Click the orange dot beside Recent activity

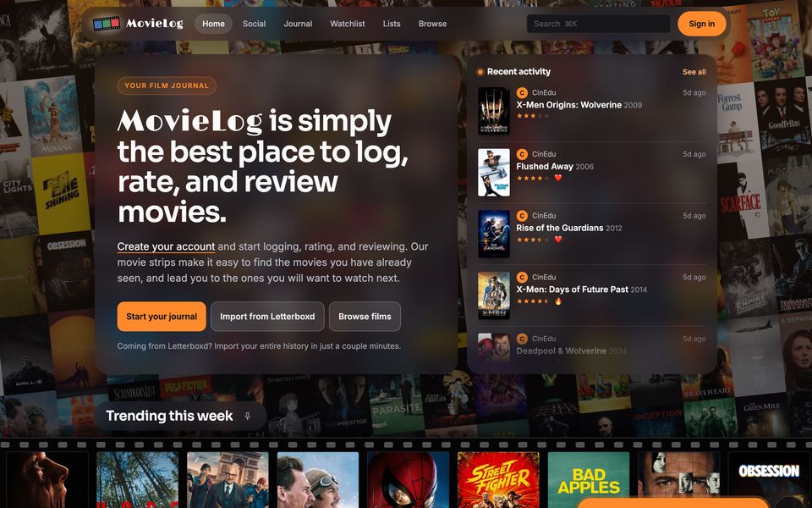(480, 72)
